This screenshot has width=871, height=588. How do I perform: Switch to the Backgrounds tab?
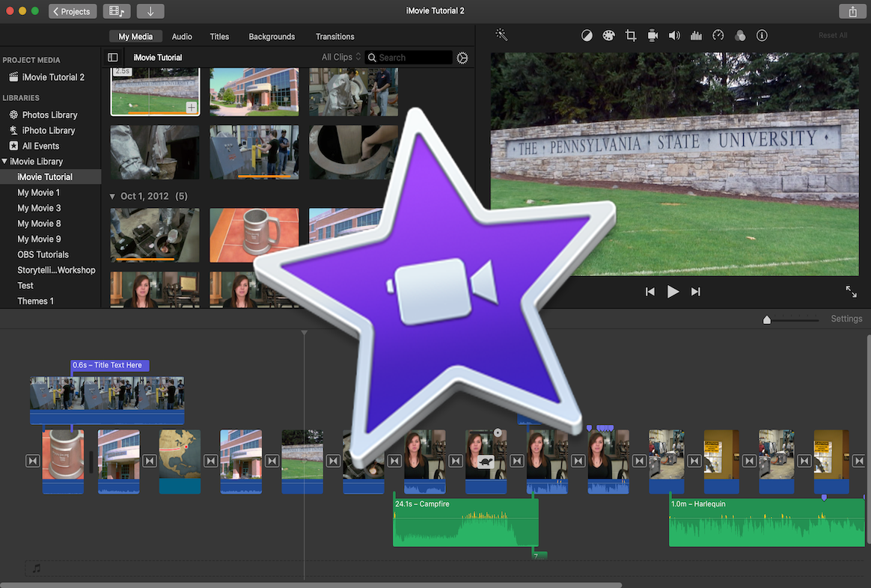[x=272, y=37]
